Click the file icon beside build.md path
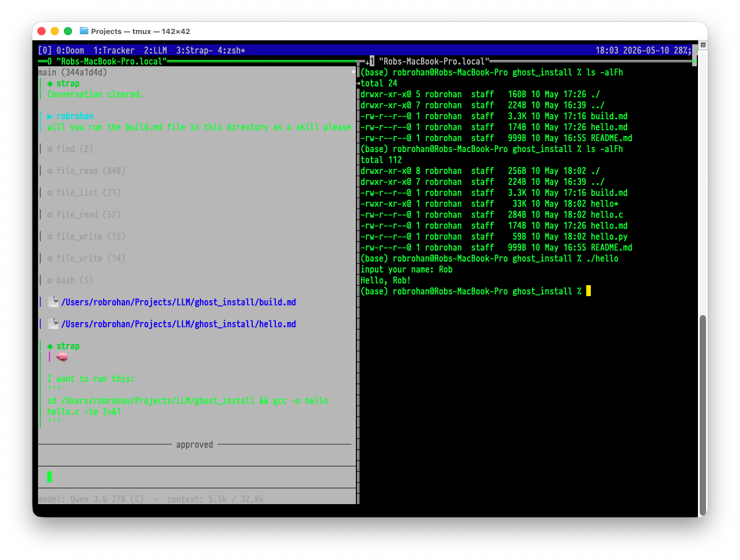 tap(53, 302)
